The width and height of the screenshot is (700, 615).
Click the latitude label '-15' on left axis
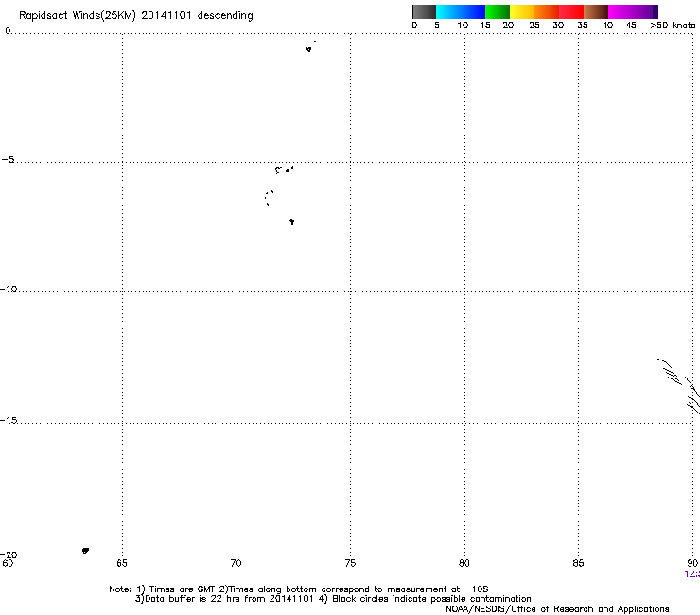[9, 420]
